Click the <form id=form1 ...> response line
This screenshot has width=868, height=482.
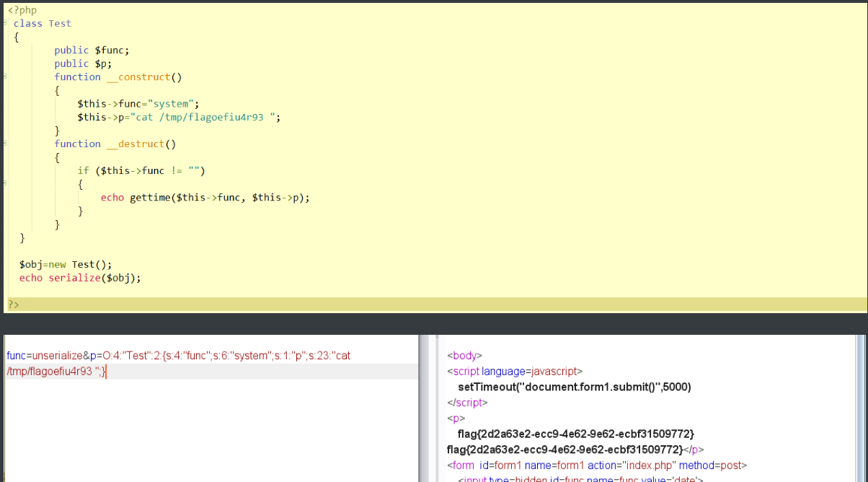pos(597,465)
